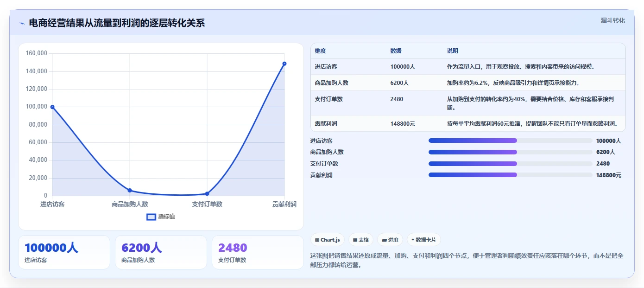Click the summary paragraph starting 这张图把销售结果
Viewport: 644px width, 288px height.
click(x=467, y=260)
